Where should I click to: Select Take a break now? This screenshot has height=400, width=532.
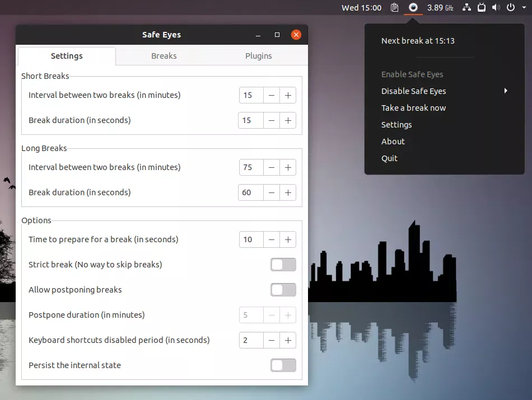coord(413,108)
